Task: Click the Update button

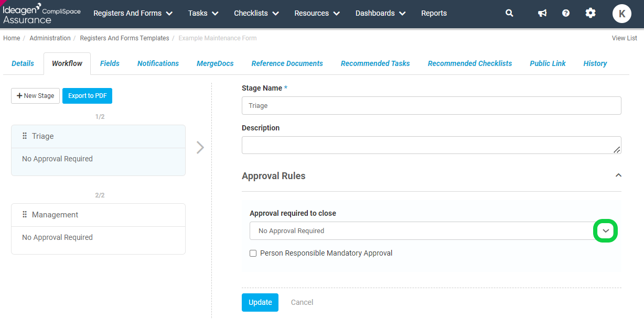Action: pyautogui.click(x=260, y=302)
